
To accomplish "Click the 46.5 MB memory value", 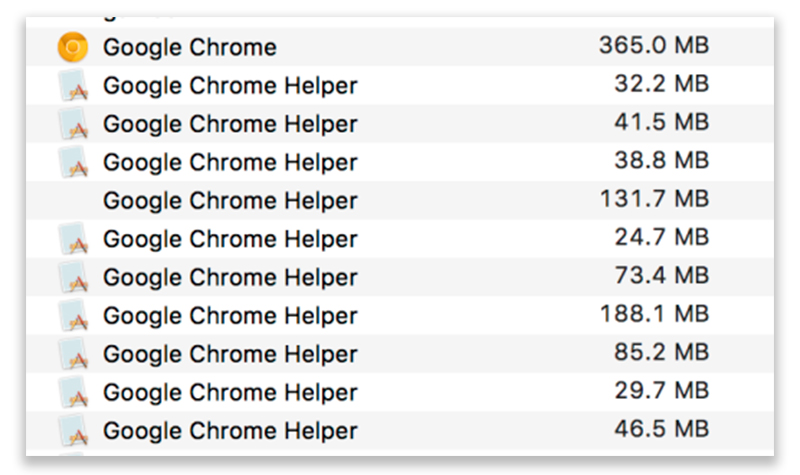I will (x=661, y=430).
